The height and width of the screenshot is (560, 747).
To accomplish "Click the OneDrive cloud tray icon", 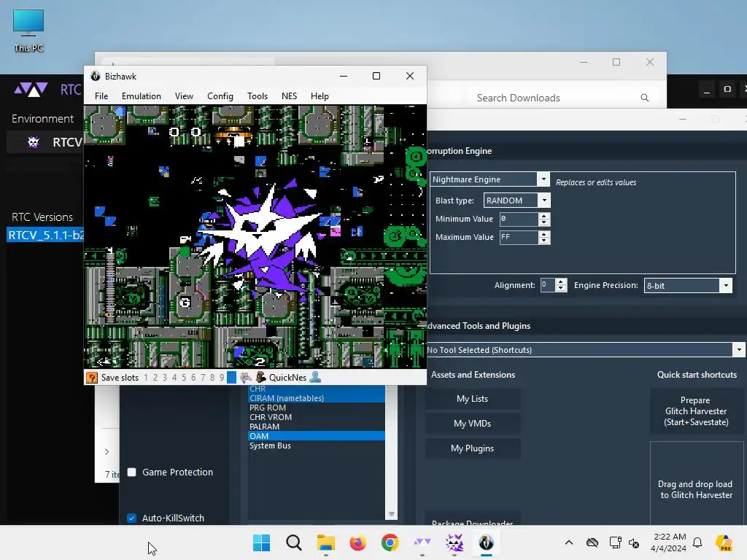I will pos(592,542).
